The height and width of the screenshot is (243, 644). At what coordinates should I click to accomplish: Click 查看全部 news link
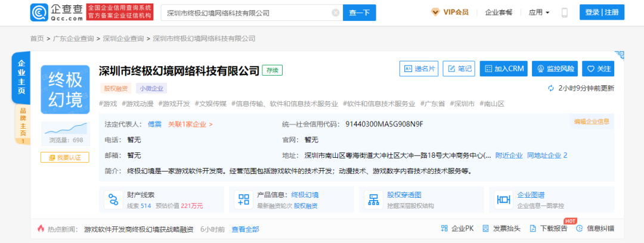(245, 229)
